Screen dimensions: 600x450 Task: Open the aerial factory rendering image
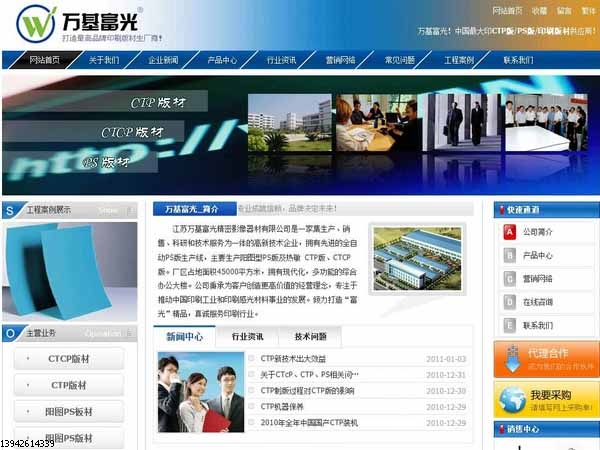tap(417, 259)
